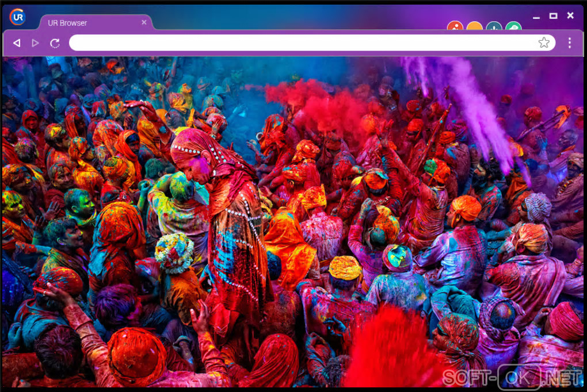587x392 pixels.
Task: Click the orange circular toolbar icon
Action: [x=474, y=25]
